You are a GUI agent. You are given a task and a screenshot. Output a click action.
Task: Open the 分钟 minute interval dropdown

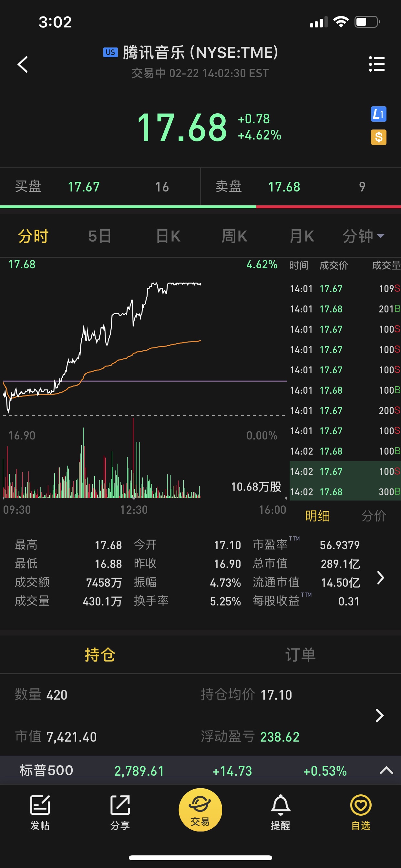coord(363,236)
